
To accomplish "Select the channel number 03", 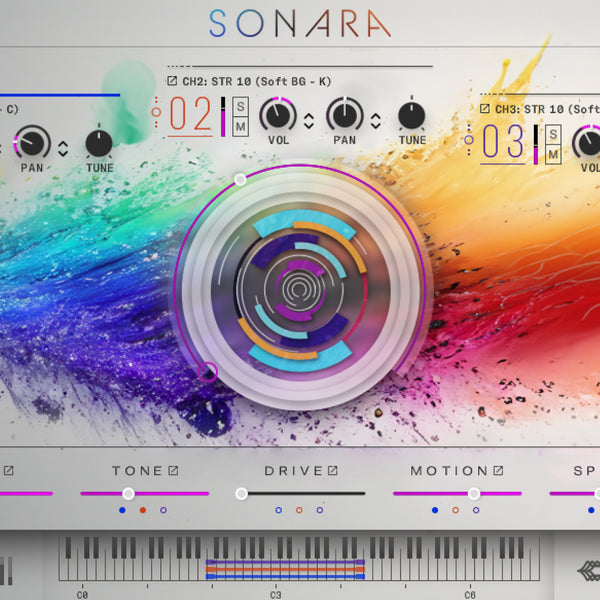I will (x=502, y=141).
